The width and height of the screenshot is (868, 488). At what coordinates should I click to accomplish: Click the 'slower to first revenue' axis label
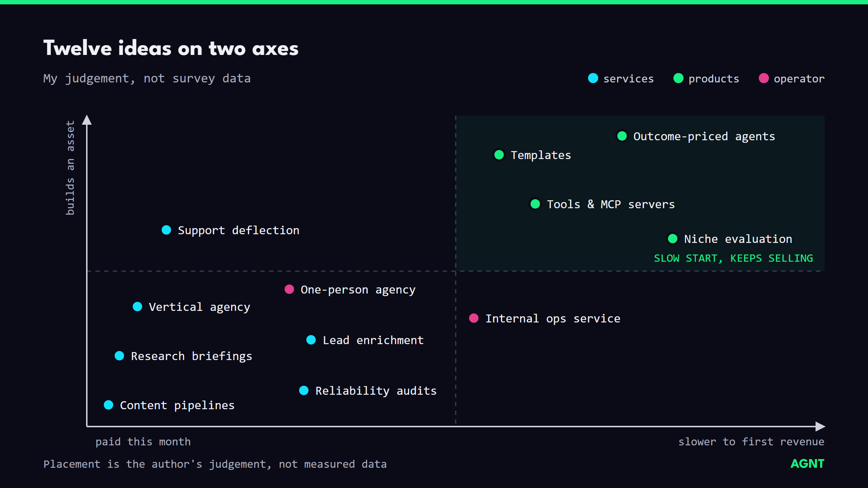[752, 442]
